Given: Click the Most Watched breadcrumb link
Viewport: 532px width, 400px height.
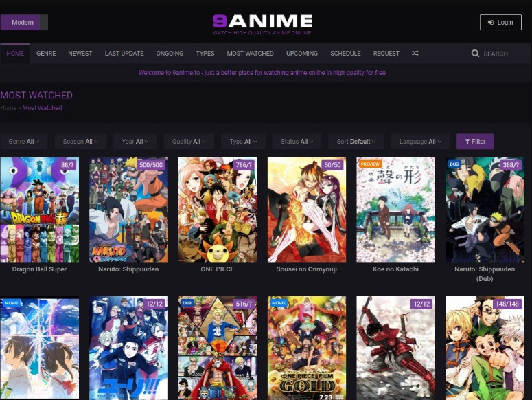Looking at the screenshot, I should 42,108.
